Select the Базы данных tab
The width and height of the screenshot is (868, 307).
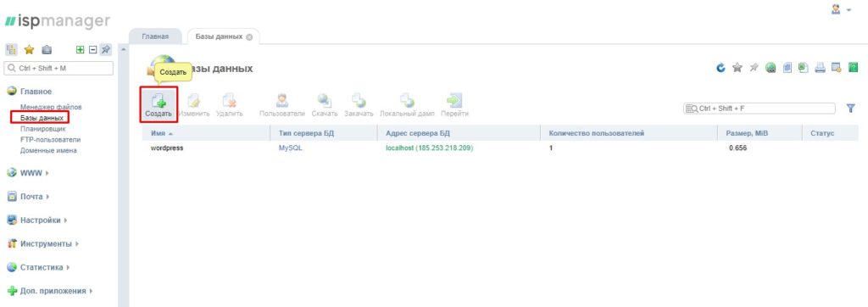[x=219, y=36]
